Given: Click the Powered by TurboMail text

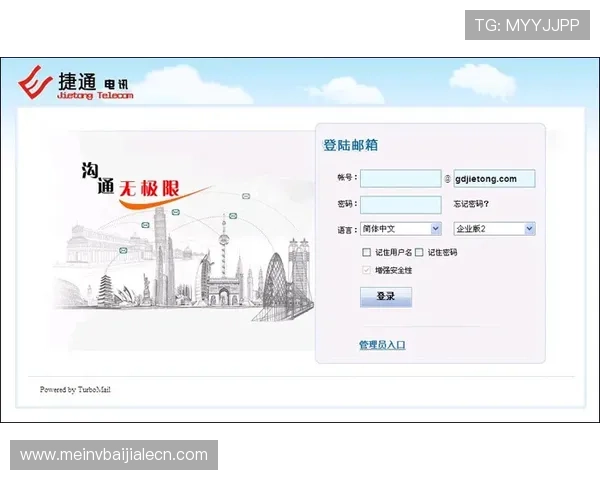Looking at the screenshot, I should [x=75, y=390].
